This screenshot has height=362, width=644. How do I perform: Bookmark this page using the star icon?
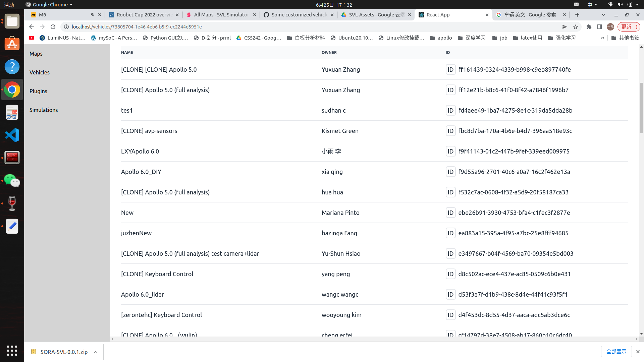click(x=576, y=27)
